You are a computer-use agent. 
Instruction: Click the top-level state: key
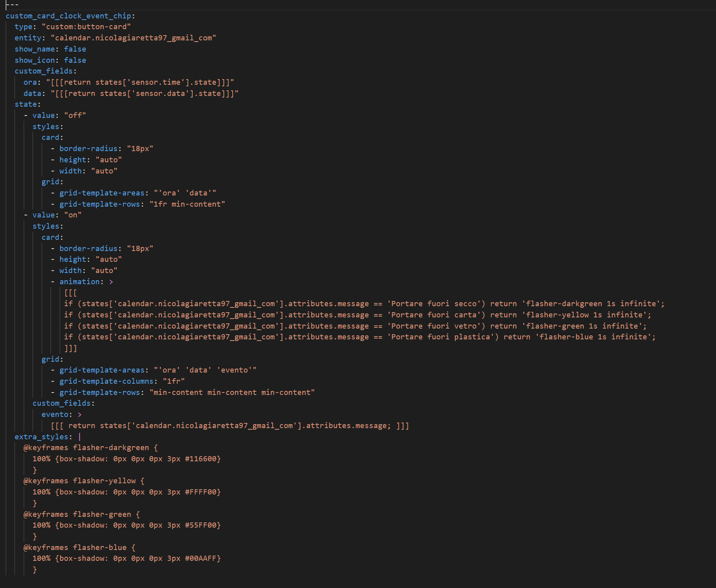click(x=28, y=104)
